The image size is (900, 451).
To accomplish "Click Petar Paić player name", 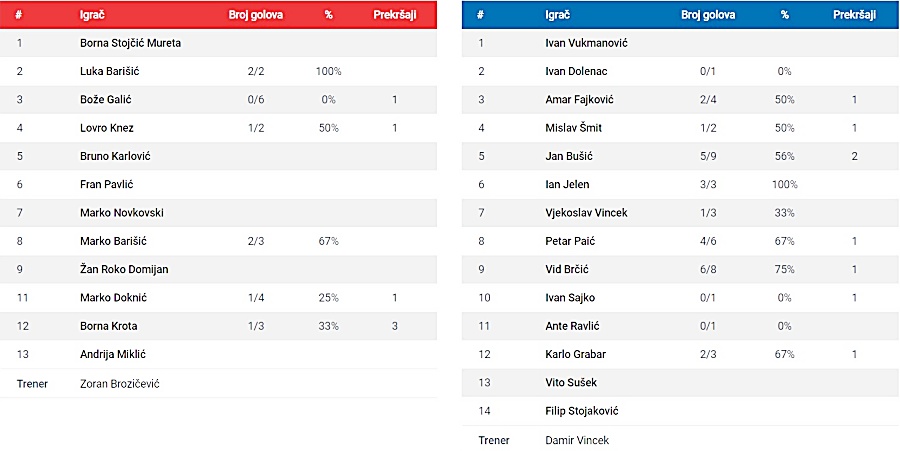I will (569, 241).
